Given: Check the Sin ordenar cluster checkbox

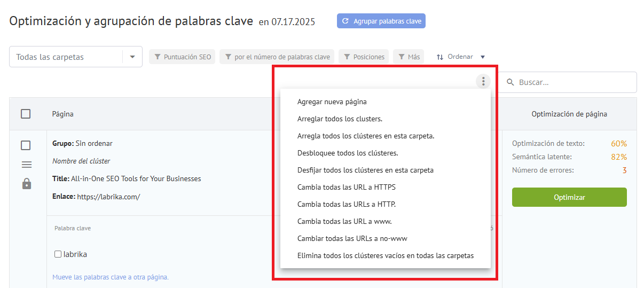Looking at the screenshot, I should [26, 145].
